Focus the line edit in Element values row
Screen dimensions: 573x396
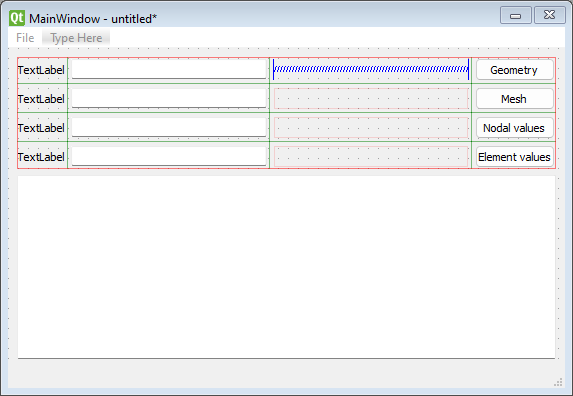click(x=169, y=157)
